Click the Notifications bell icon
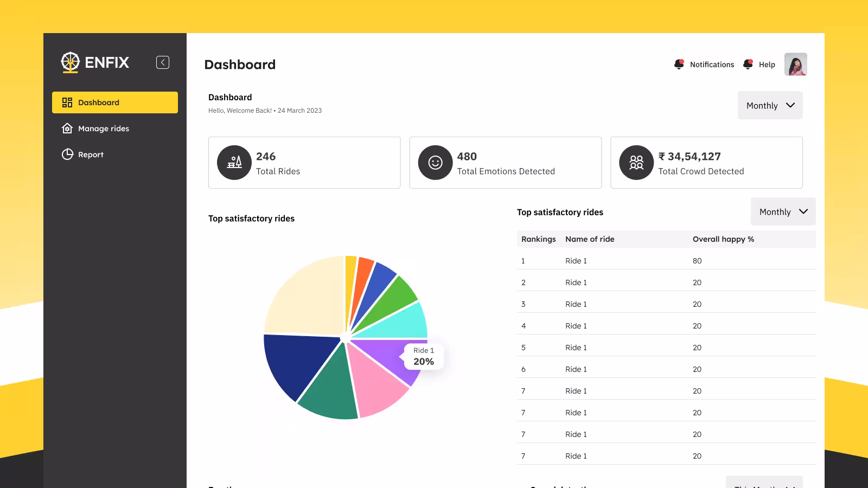The width and height of the screenshot is (868, 488). pyautogui.click(x=679, y=64)
